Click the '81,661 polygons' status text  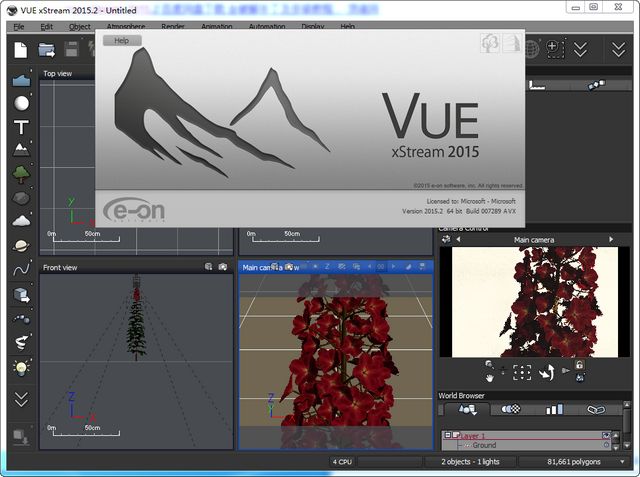pyautogui.click(x=573, y=462)
